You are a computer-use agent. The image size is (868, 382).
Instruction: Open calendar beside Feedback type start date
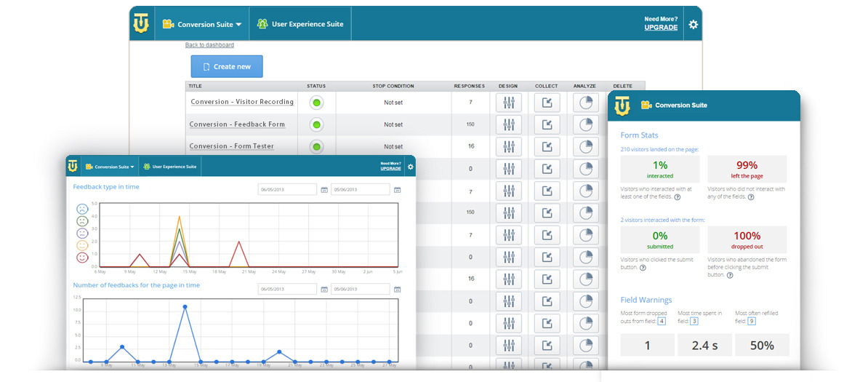324,190
